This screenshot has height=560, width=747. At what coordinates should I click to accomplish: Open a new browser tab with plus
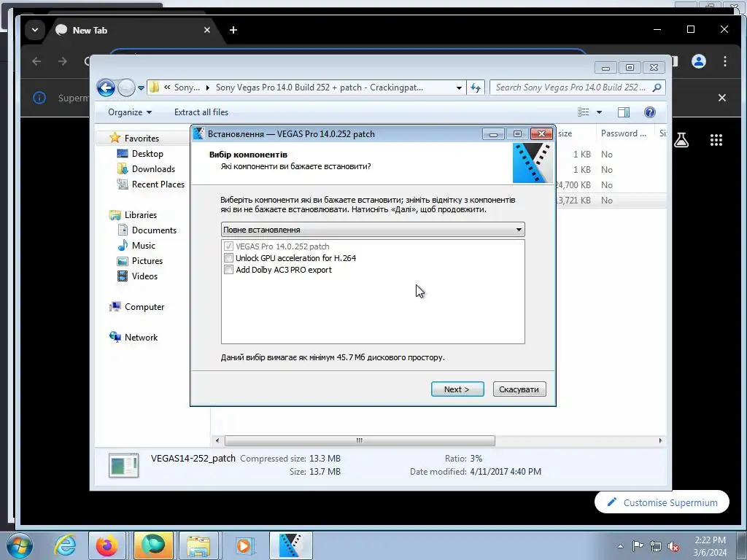[233, 30]
